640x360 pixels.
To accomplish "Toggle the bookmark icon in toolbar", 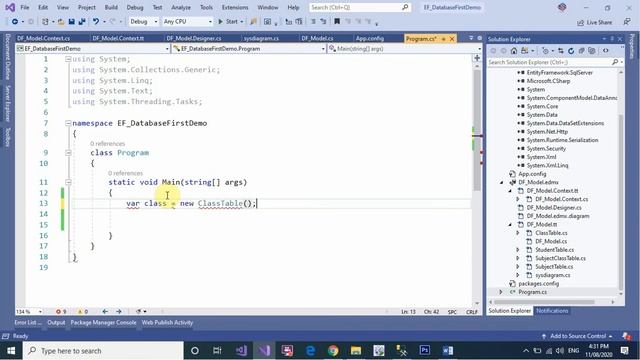I will tap(337, 22).
